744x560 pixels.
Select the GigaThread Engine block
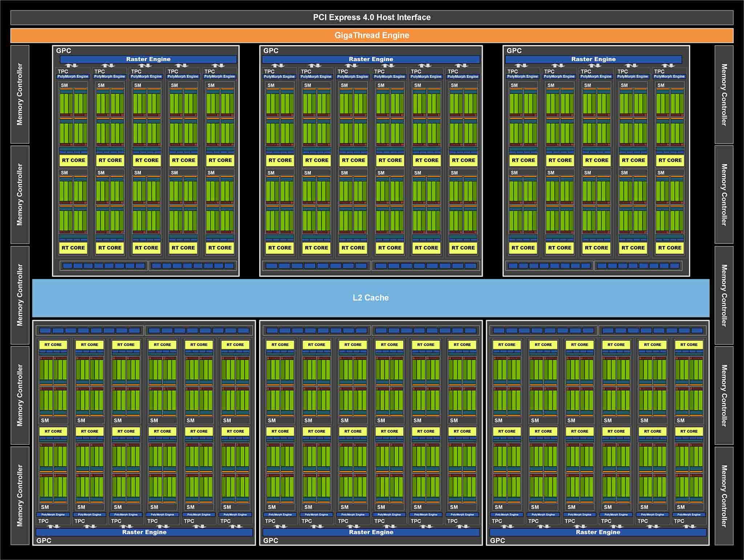coord(372,36)
